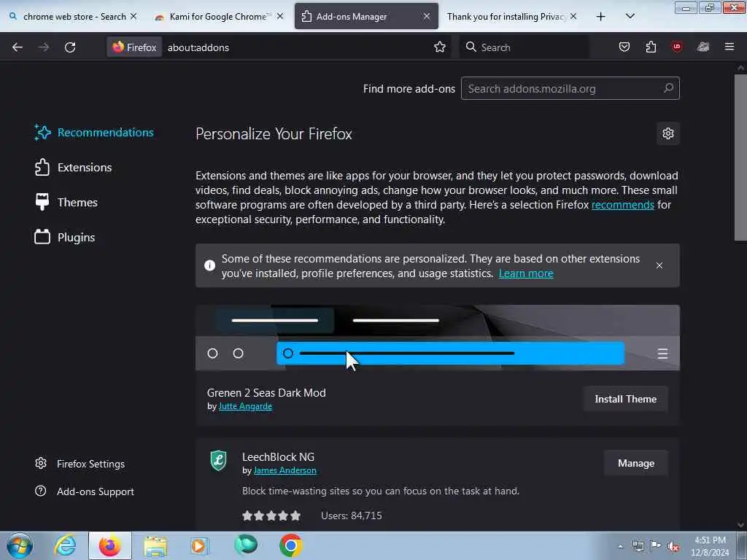
Task: Close the chrome web store tab
Action: click(x=133, y=16)
